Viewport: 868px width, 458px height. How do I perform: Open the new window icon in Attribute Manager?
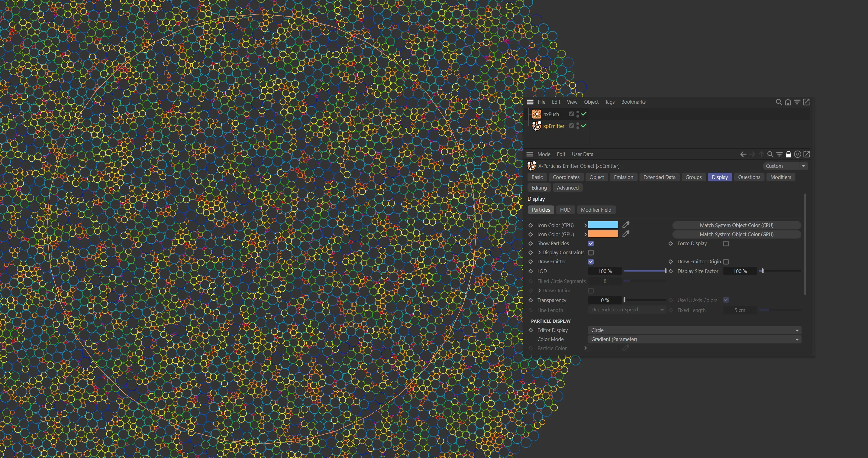click(x=807, y=154)
